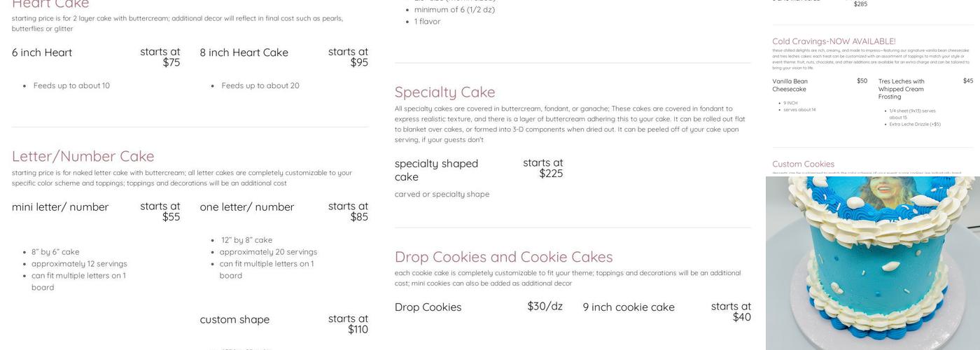This screenshot has height=350, width=980.
Task: Select the $110 custom shape price
Action: (x=358, y=330)
